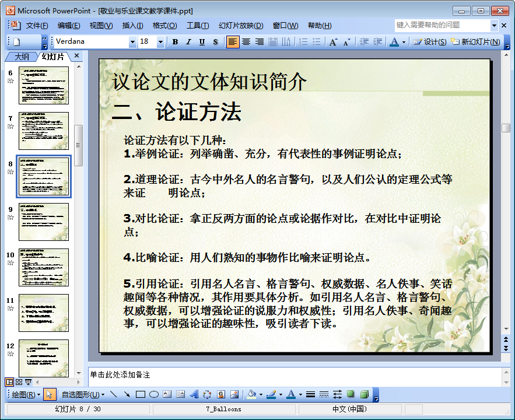
Task: Open the font name dropdown
Action: (x=132, y=41)
